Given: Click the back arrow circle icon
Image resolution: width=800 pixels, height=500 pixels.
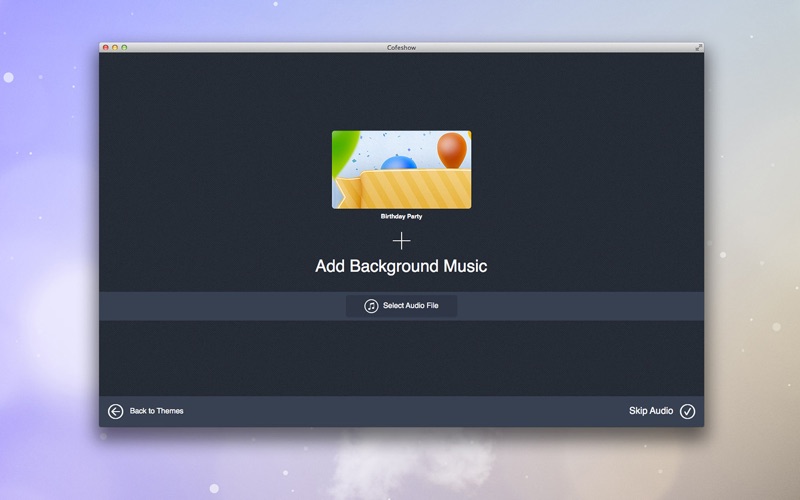Looking at the screenshot, I should click(115, 411).
